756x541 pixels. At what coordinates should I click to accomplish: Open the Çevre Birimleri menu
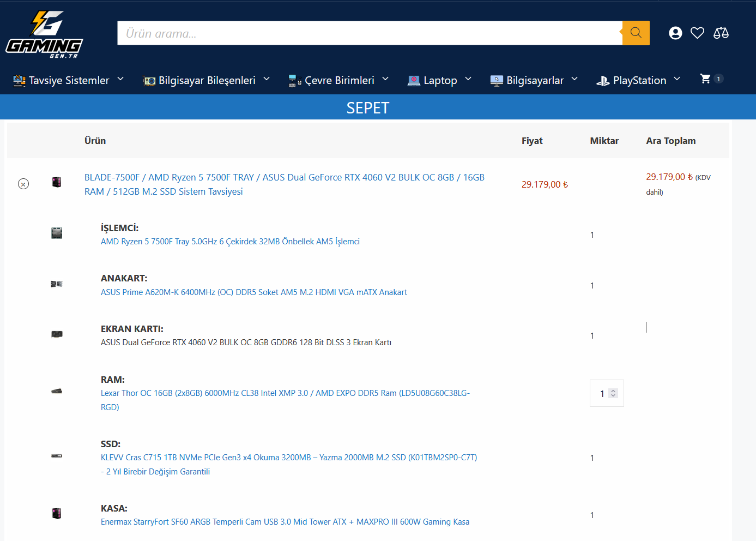339,80
